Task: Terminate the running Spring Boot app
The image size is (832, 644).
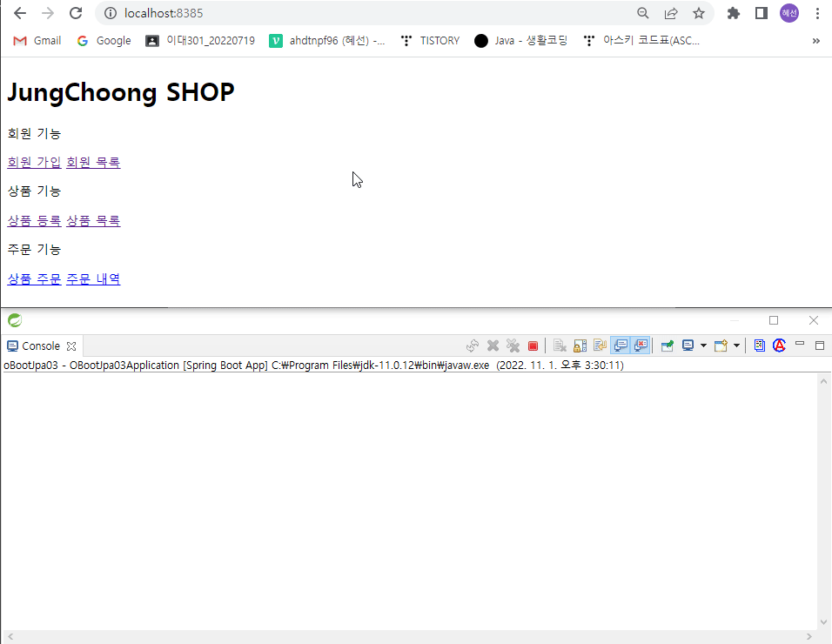Action: 533,346
